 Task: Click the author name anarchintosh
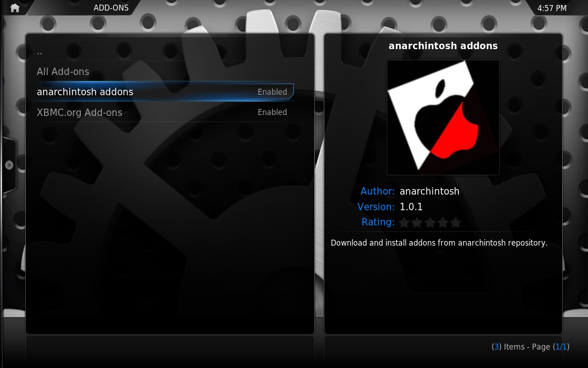pos(430,191)
